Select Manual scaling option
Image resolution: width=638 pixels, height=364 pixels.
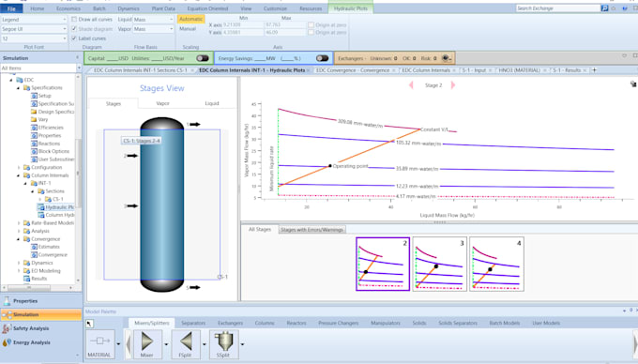click(x=188, y=29)
